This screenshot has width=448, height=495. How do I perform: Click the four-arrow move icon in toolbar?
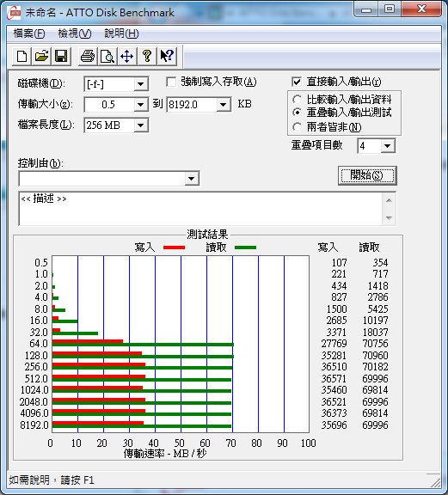pos(127,56)
